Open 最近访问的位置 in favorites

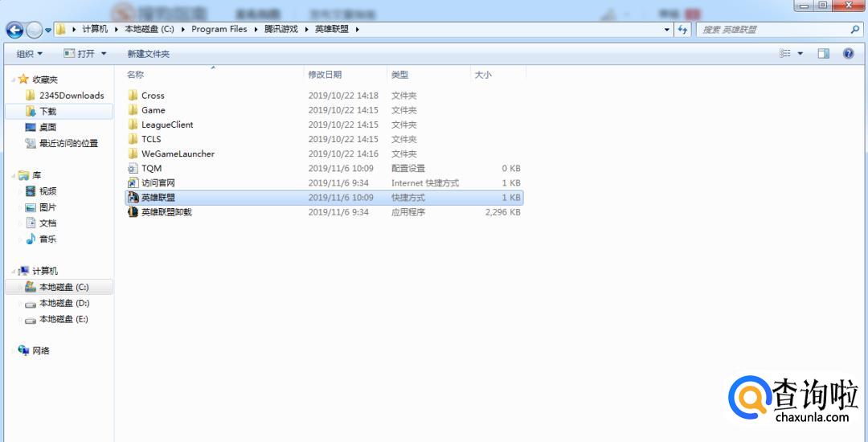point(68,143)
